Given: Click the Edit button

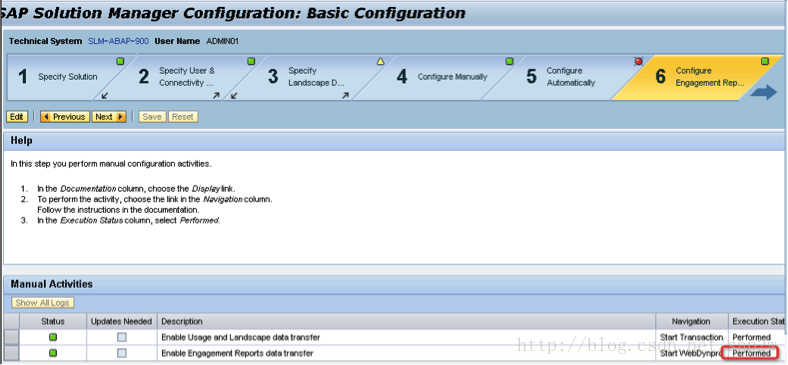Looking at the screenshot, I should tap(17, 117).
